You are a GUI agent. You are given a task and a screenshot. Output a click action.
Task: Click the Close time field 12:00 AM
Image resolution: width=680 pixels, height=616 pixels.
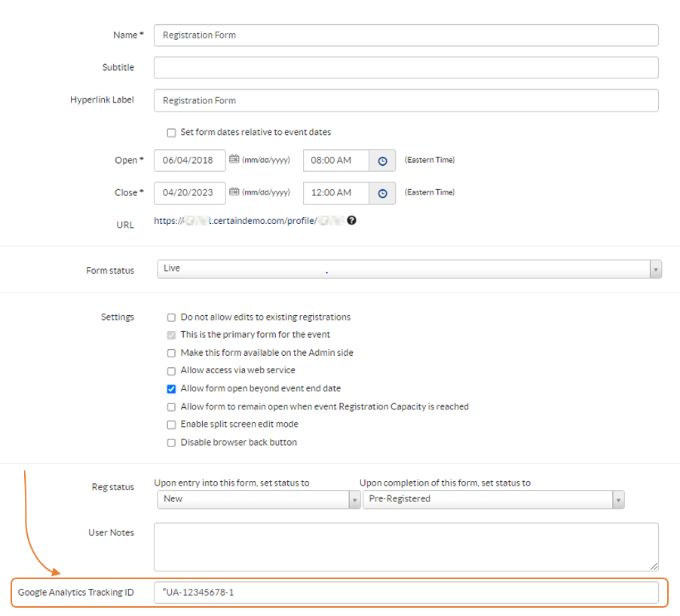coord(336,193)
